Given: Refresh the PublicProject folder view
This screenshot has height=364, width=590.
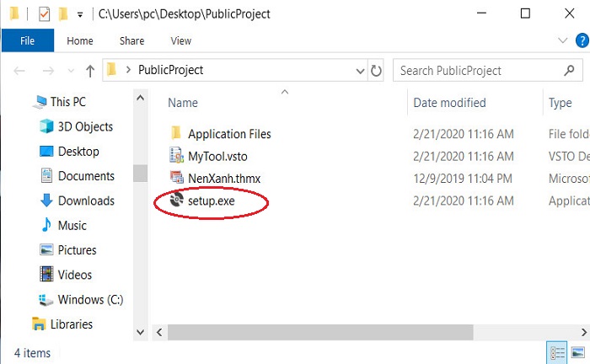Looking at the screenshot, I should point(376,71).
